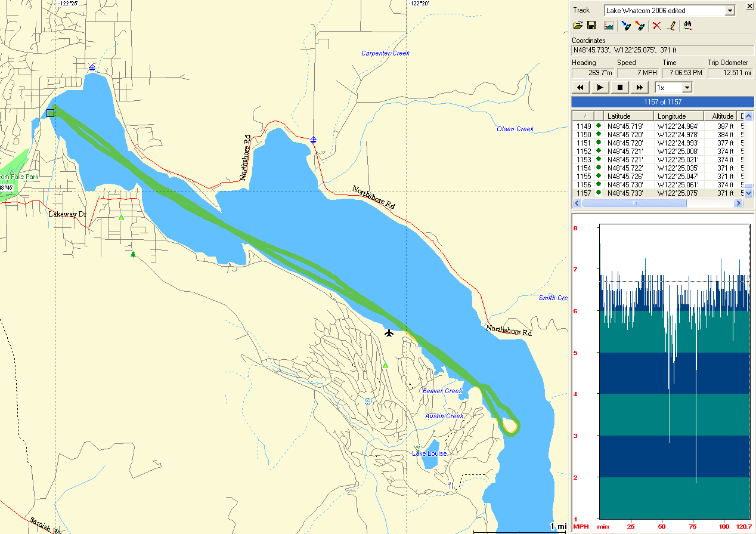
Task: Save the track using floppy disk icon
Action: pyautogui.click(x=591, y=26)
